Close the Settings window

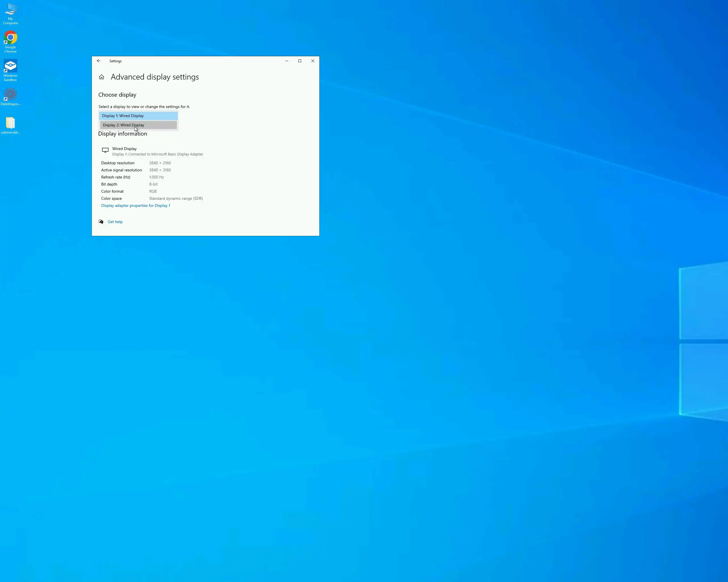(x=313, y=61)
